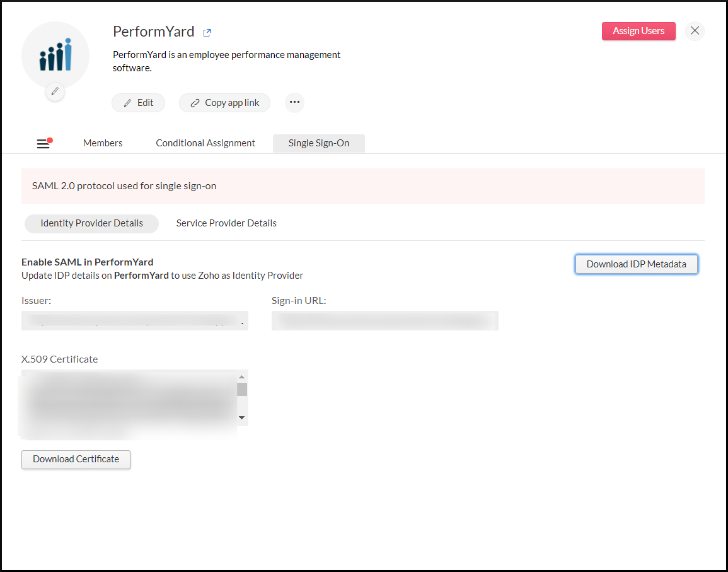Click the down arrow on the certificate scrollbar
This screenshot has height=572, width=728.
[x=241, y=417]
